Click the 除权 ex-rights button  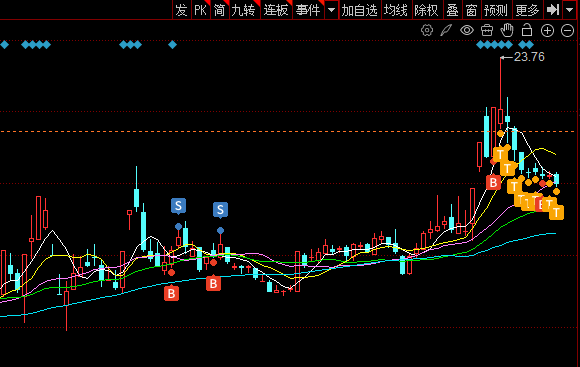426,10
